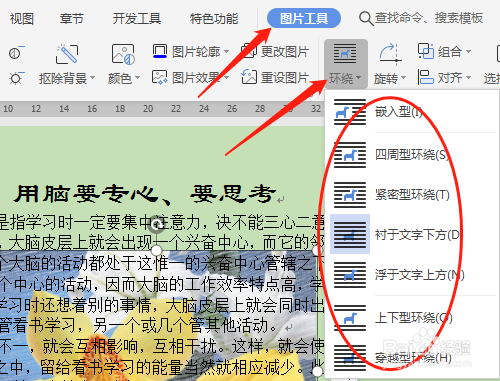Viewport: 500px width, 381px height.
Task: Click the 环绕 wrap text icon
Action: click(345, 53)
